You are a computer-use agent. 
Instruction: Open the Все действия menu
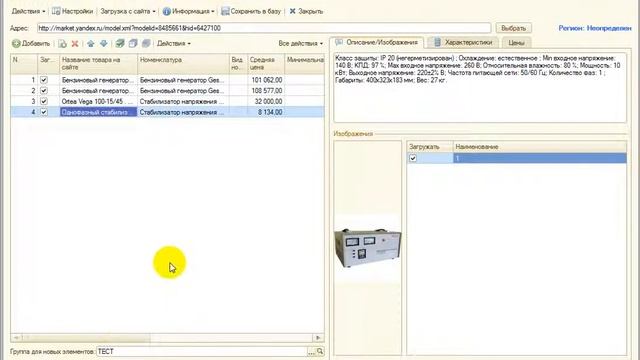(x=301, y=43)
